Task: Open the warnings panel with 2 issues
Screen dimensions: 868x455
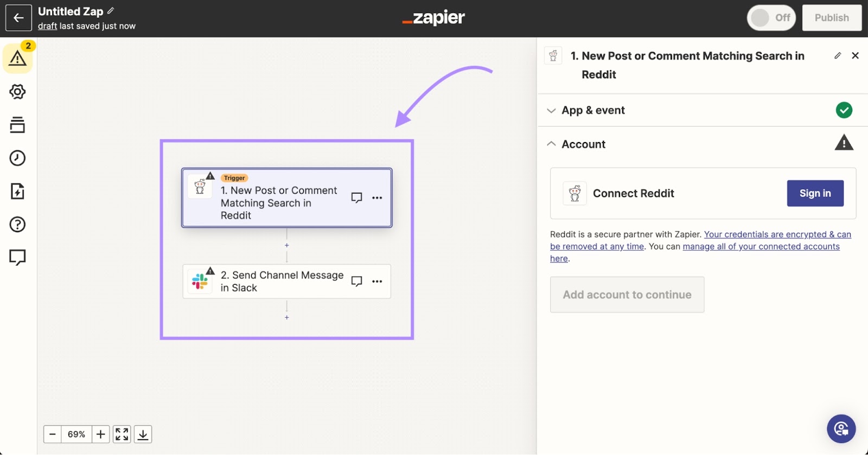Action: click(x=17, y=57)
